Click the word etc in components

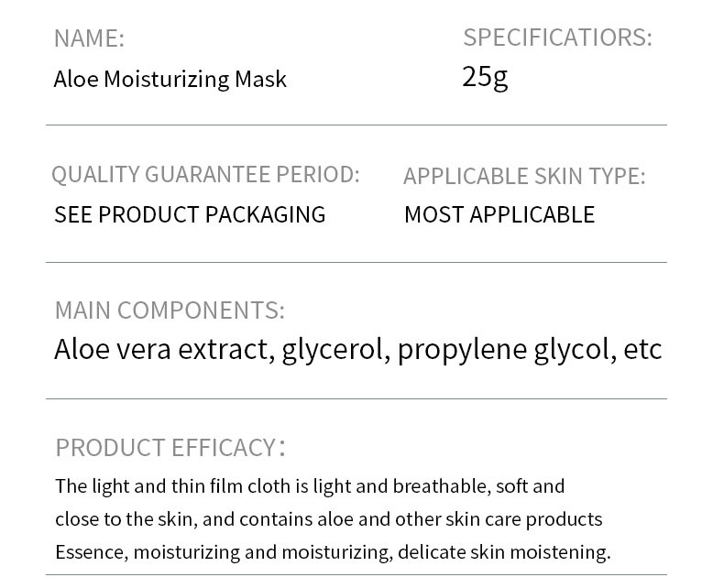(642, 350)
